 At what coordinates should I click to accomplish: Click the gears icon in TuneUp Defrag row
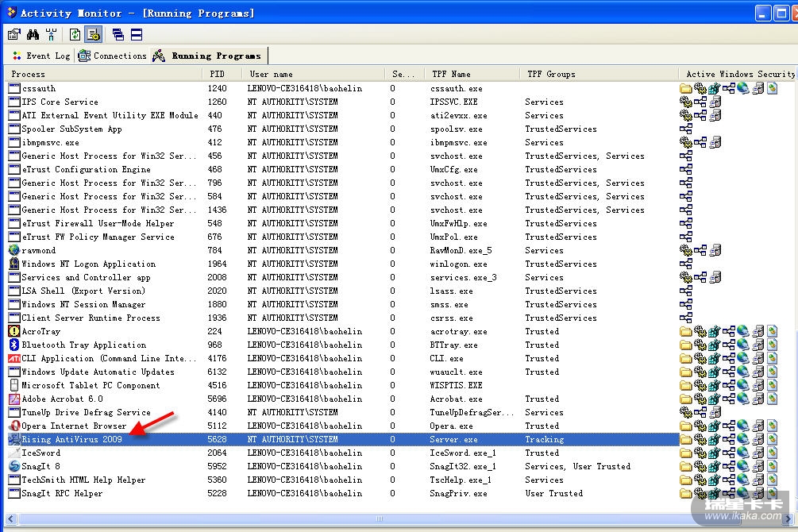pyautogui.click(x=685, y=412)
